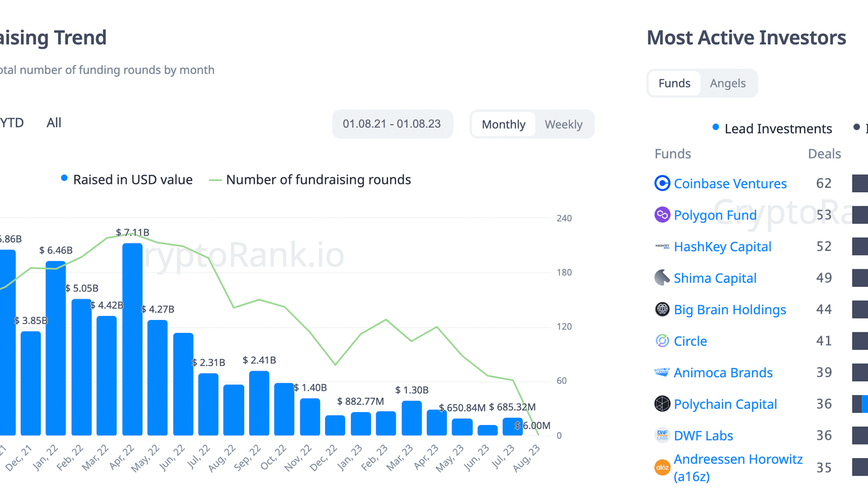The image size is (868, 488).
Task: Click the Dec 21 bar labeled $3.85B
Action: pyautogui.click(x=30, y=384)
